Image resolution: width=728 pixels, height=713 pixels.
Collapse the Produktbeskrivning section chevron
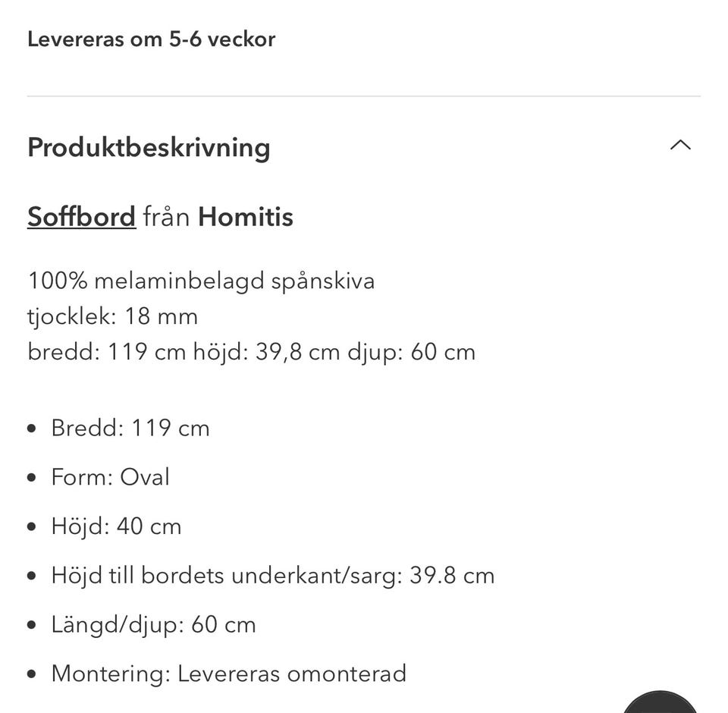coord(680,146)
